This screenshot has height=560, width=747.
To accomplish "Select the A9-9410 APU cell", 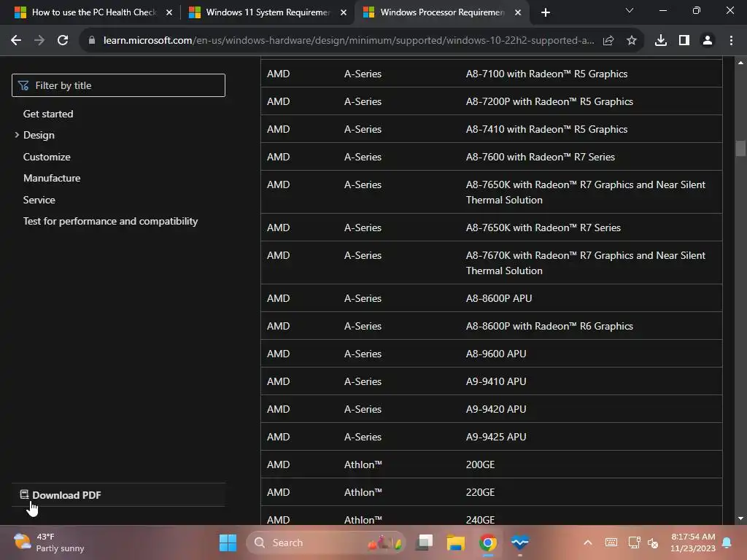I will (x=591, y=381).
